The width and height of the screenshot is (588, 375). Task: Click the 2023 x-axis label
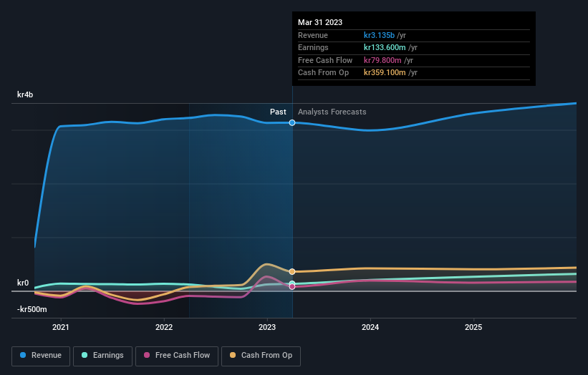tap(267, 328)
